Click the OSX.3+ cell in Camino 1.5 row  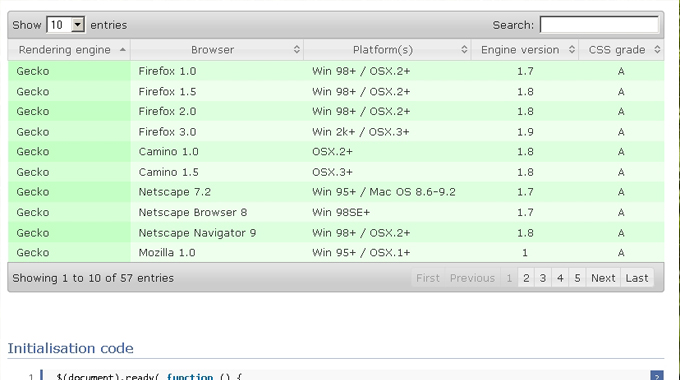click(387, 172)
